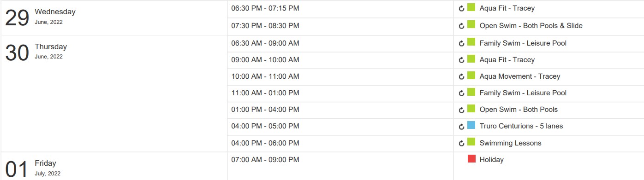
Task: Click recurring icon for Thursday 06:30 Family Swim
Action: point(461,44)
